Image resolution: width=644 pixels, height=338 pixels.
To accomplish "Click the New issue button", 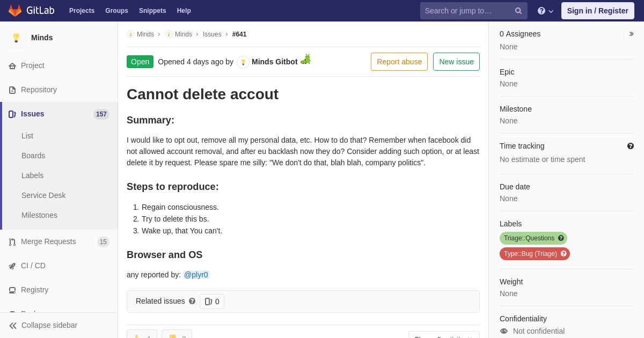I will pyautogui.click(x=456, y=62).
